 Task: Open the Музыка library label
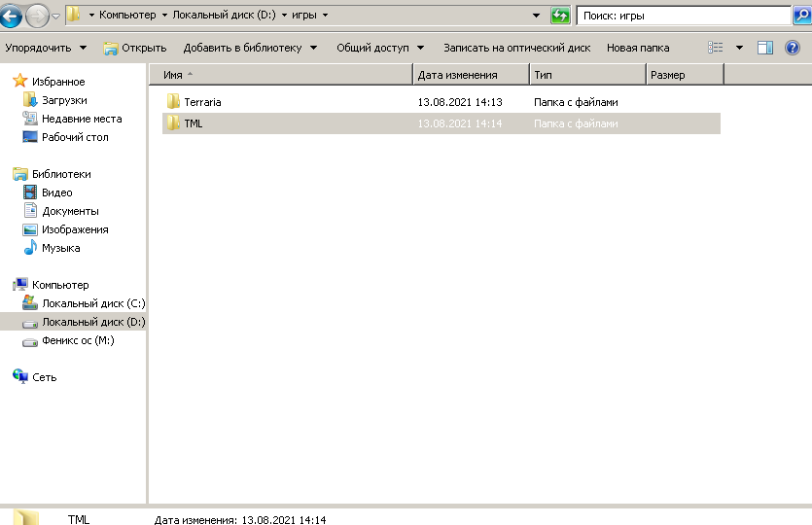[x=60, y=248]
